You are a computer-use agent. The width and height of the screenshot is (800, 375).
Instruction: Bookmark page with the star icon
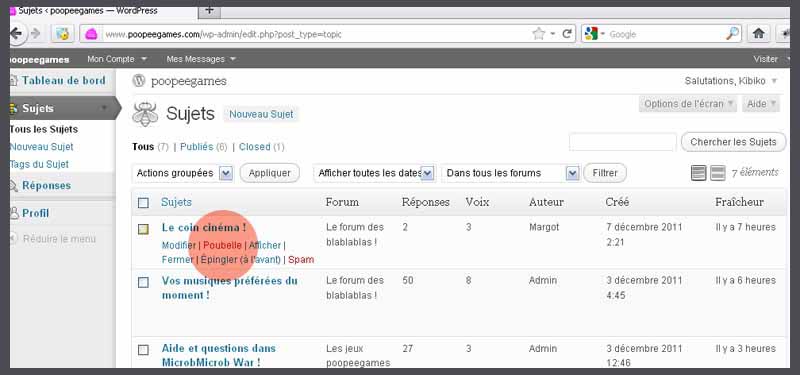(539, 34)
